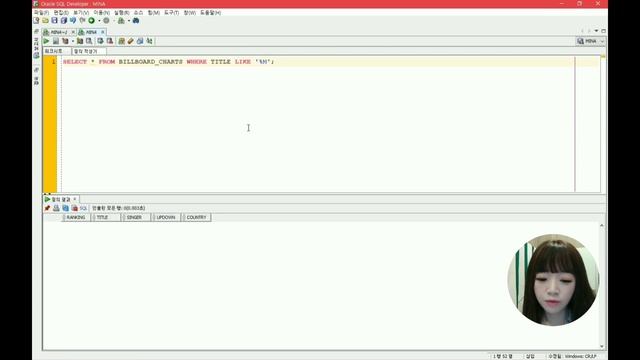
Task: Click the Rollback icon
Action: click(x=109, y=41)
